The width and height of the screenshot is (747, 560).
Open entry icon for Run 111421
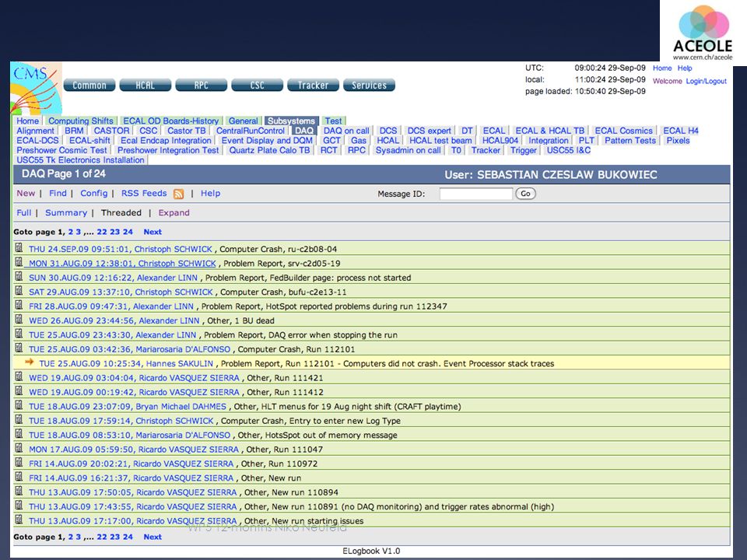coord(19,376)
